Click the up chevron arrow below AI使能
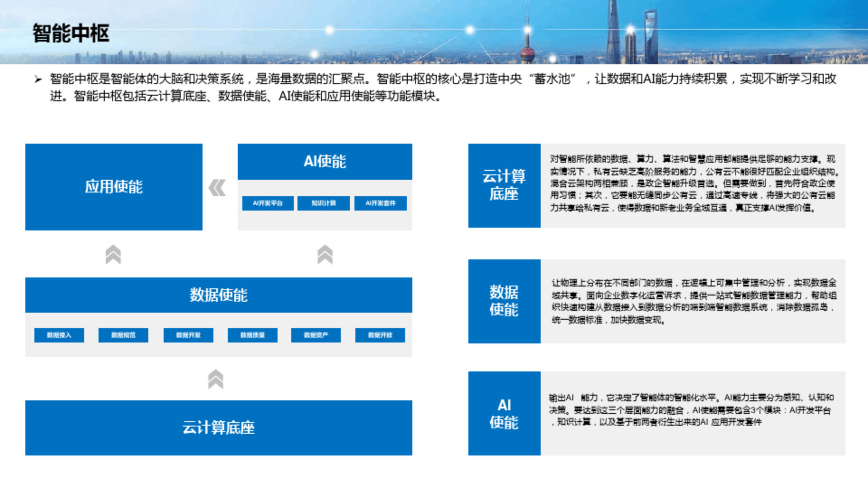This screenshot has width=868, height=488. click(x=325, y=254)
